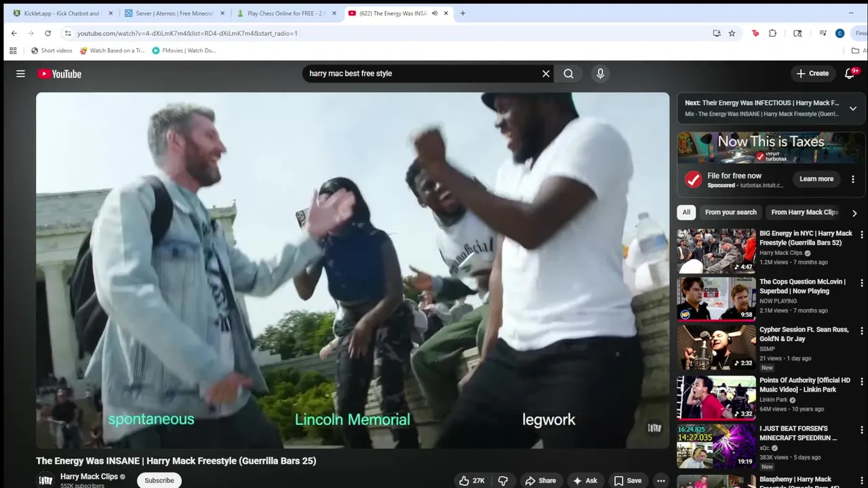This screenshot has height=488, width=868.
Task: Install app icon in address bar
Action: point(717,33)
